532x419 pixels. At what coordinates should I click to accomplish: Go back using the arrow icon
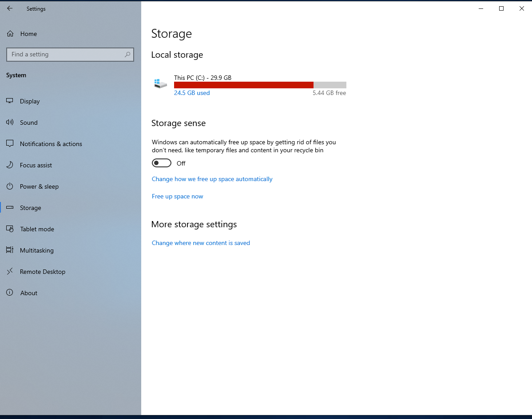pos(10,8)
